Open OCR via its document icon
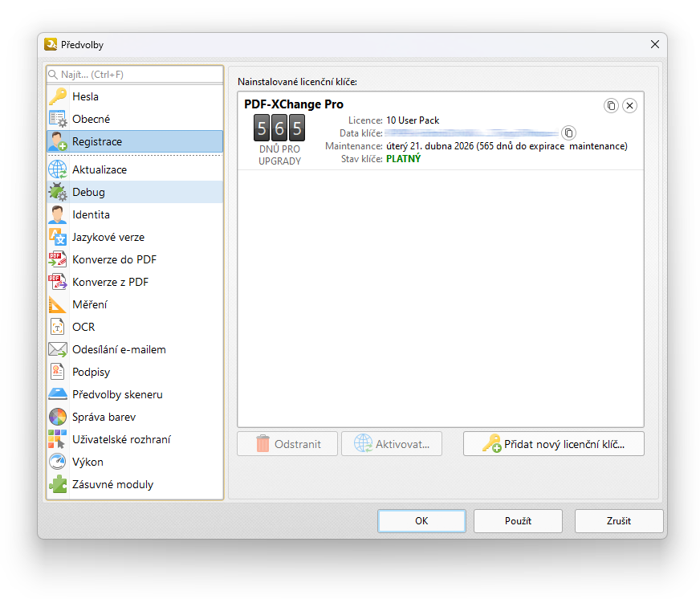Viewport: 700px width, 599px height. (x=58, y=327)
